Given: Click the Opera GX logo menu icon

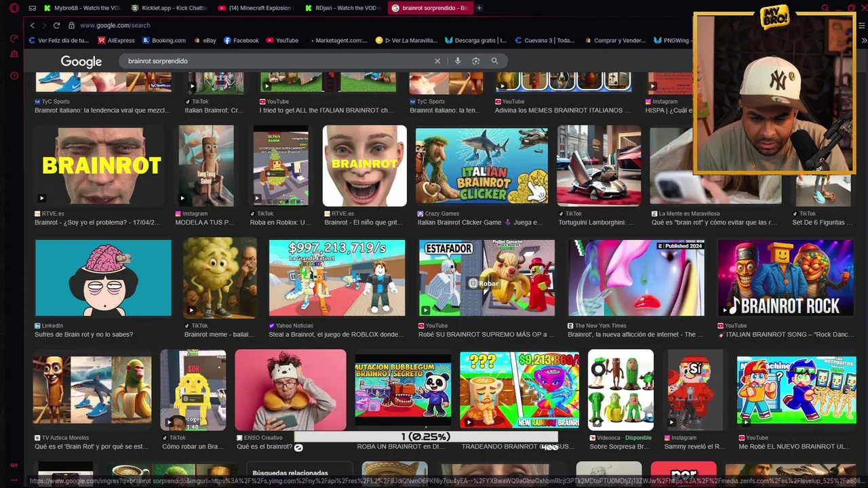Looking at the screenshot, I should (14, 8).
